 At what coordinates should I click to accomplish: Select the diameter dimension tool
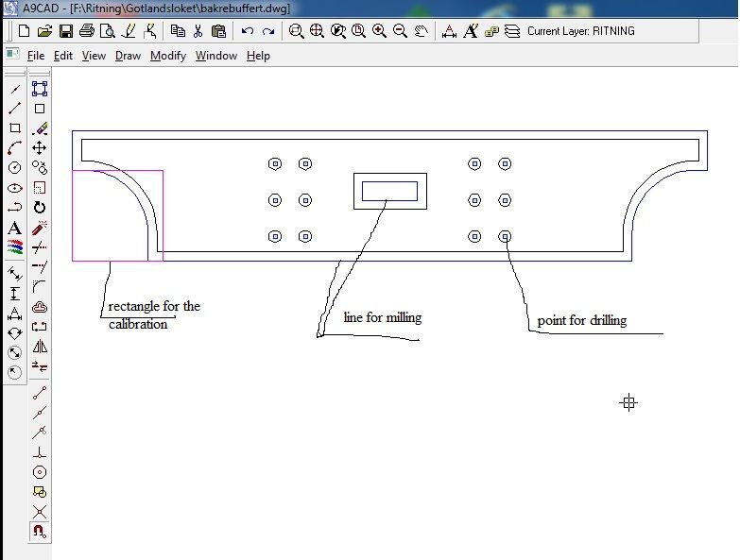point(15,352)
